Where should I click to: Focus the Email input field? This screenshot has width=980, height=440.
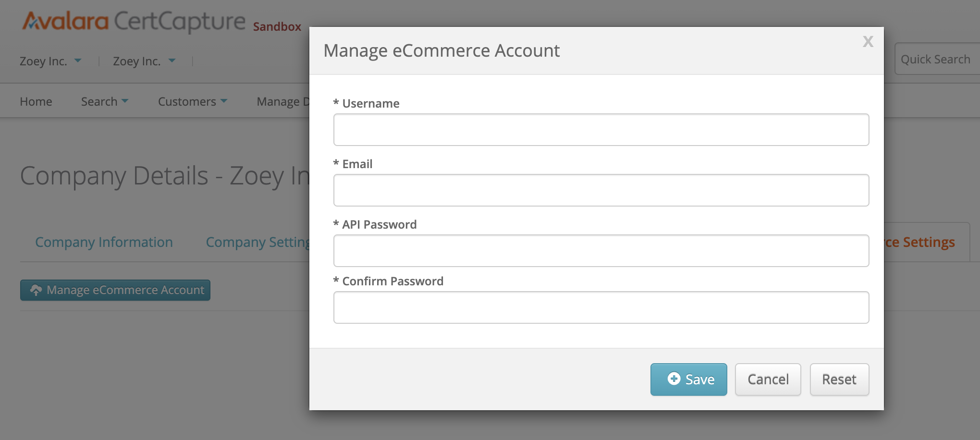601,190
